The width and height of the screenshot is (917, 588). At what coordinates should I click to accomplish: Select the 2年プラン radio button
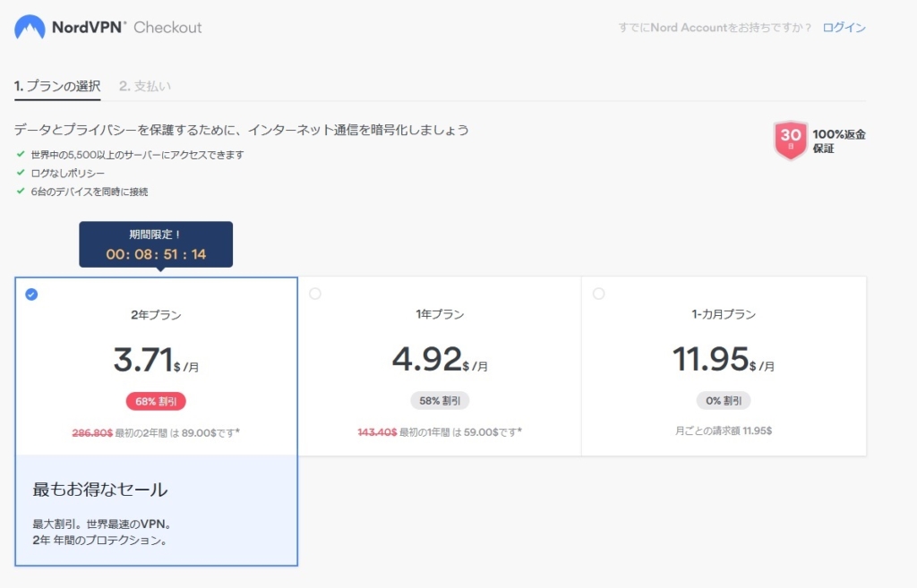click(31, 294)
